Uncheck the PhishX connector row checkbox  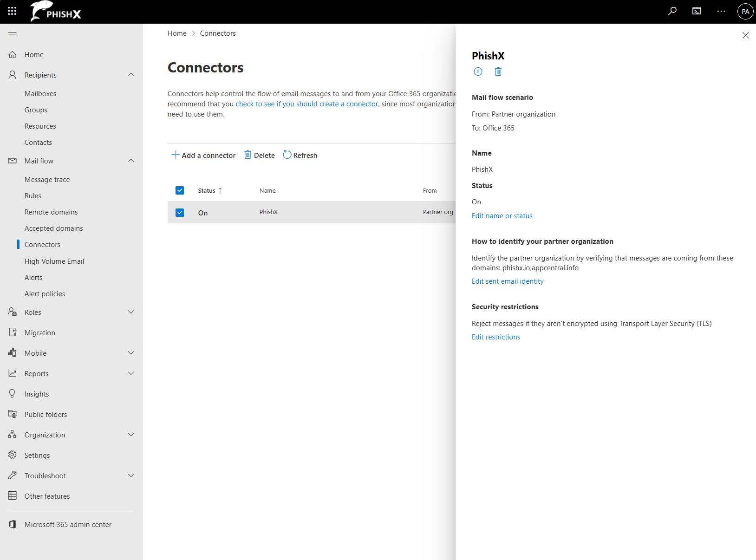[x=180, y=213]
